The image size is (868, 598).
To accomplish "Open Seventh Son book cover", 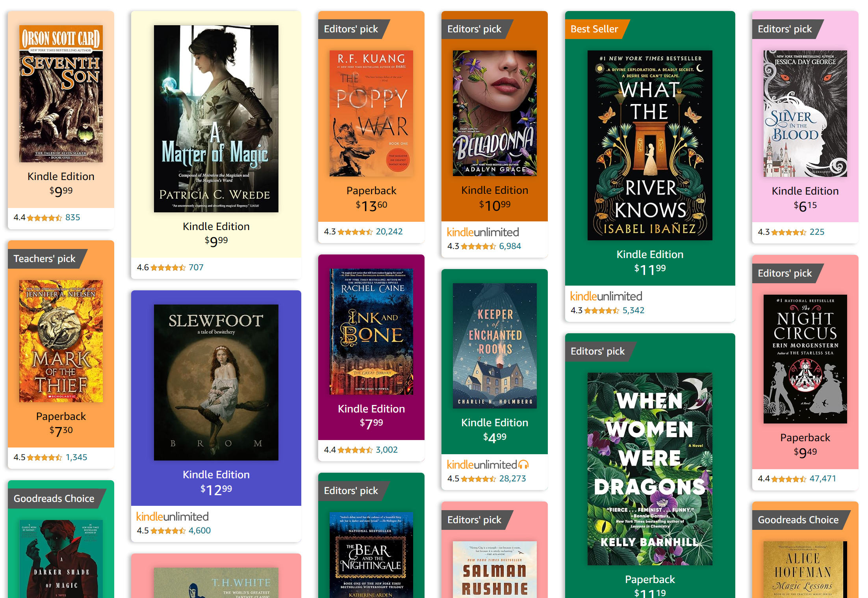I will click(x=61, y=94).
